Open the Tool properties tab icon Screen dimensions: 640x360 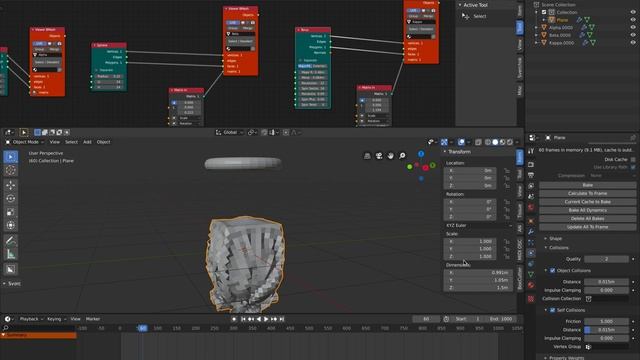point(531,151)
